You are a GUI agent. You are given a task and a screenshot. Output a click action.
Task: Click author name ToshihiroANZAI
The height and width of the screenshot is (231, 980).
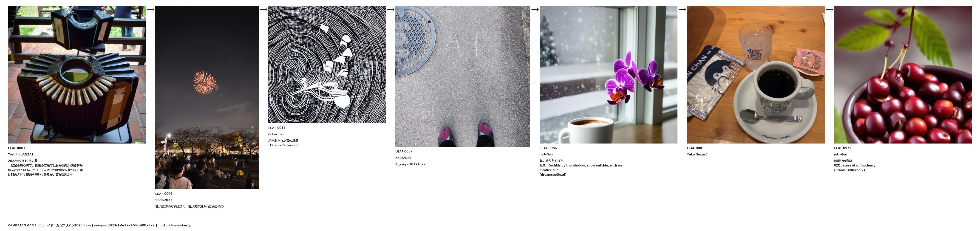point(20,155)
